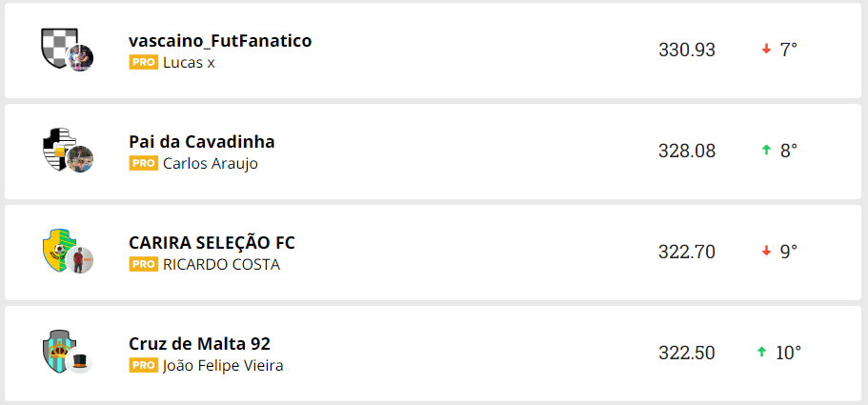Click the Cruz de Malta 92 shield

[x=58, y=349]
